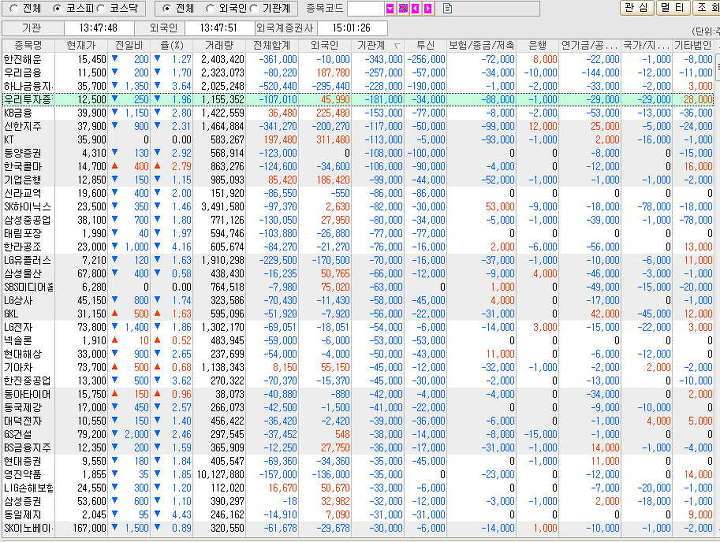Select the 삼성중공업 stock row name
The width and height of the screenshot is (720, 542).
coord(28,220)
